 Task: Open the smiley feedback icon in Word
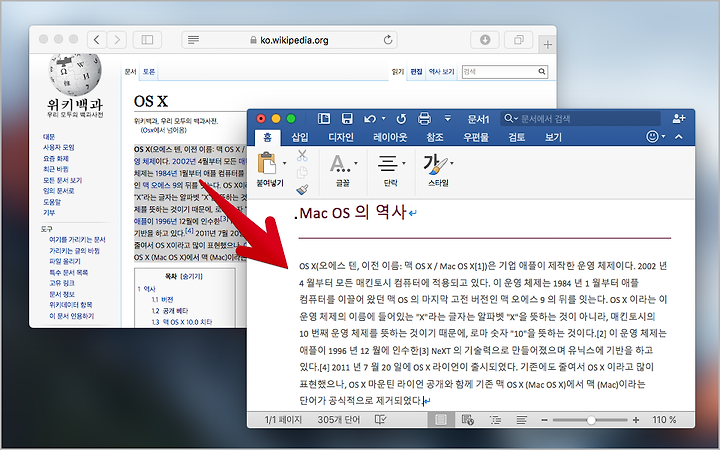(652, 136)
